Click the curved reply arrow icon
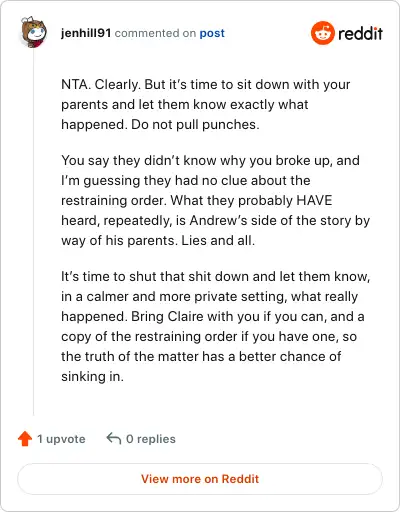The width and height of the screenshot is (400, 512). [x=113, y=438]
